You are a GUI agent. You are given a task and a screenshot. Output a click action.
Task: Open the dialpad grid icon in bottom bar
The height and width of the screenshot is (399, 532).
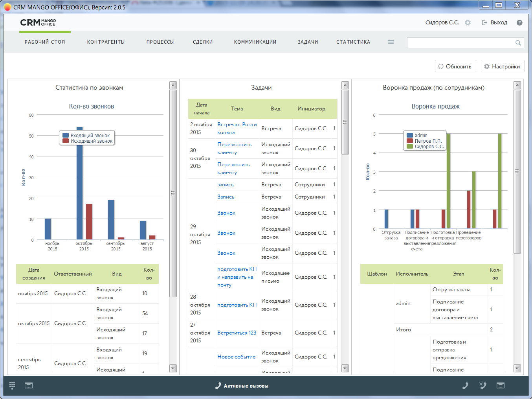[12, 386]
